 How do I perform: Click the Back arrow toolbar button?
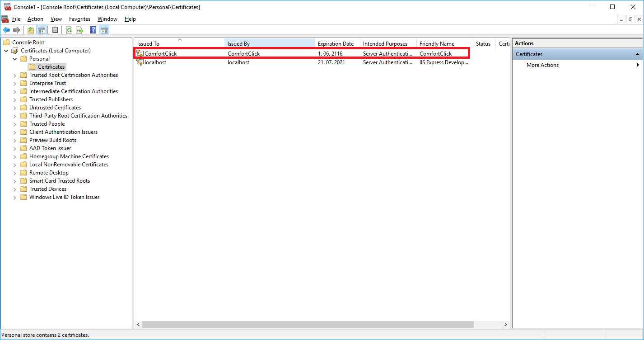(x=6, y=30)
